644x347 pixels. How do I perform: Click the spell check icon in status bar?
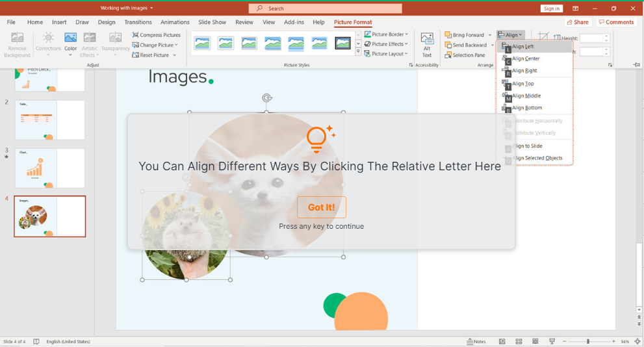[36, 342]
